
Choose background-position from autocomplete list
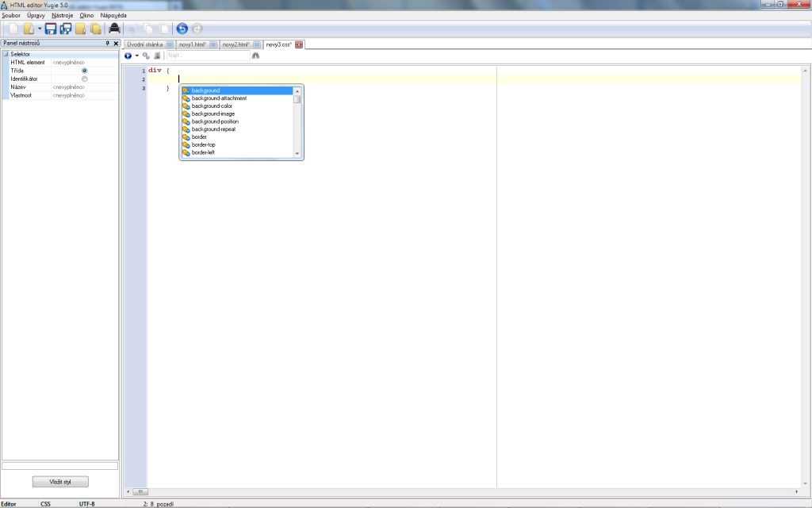237,121
